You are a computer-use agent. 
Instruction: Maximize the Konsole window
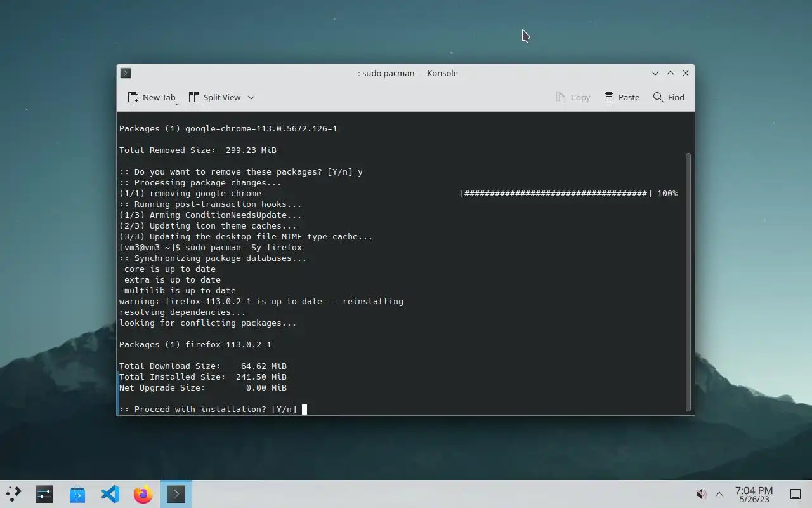point(671,73)
